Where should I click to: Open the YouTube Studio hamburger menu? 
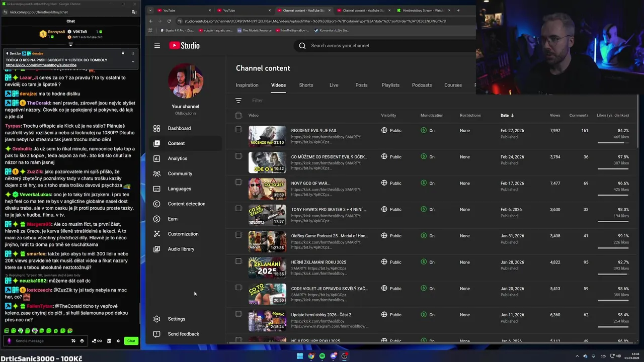click(x=157, y=46)
